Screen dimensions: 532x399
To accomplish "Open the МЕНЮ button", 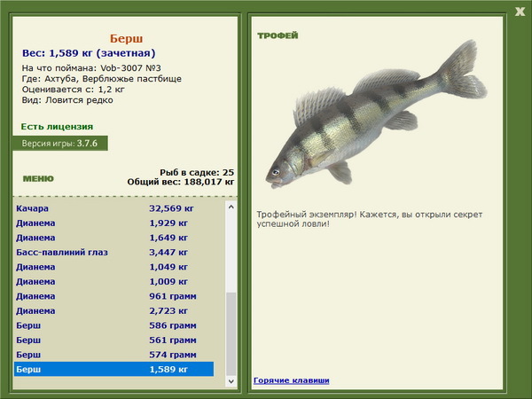I will click(x=38, y=179).
